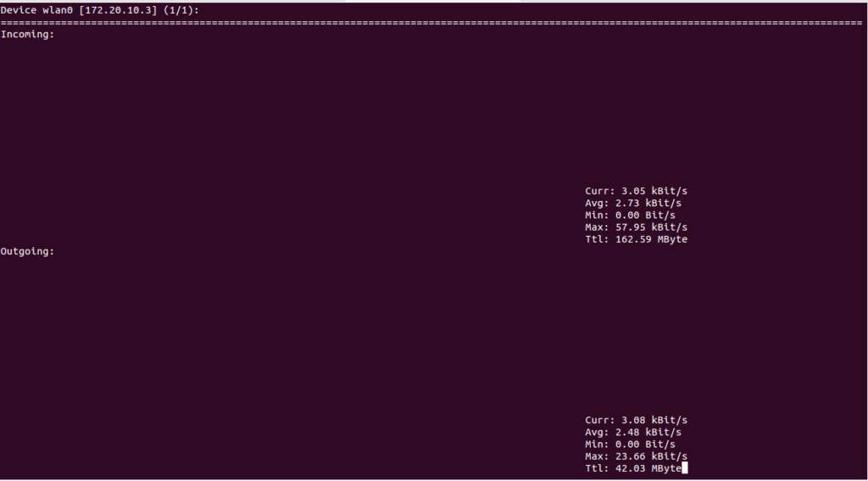
Task: Click the incoming 'Curr:' label
Action: [599, 191]
